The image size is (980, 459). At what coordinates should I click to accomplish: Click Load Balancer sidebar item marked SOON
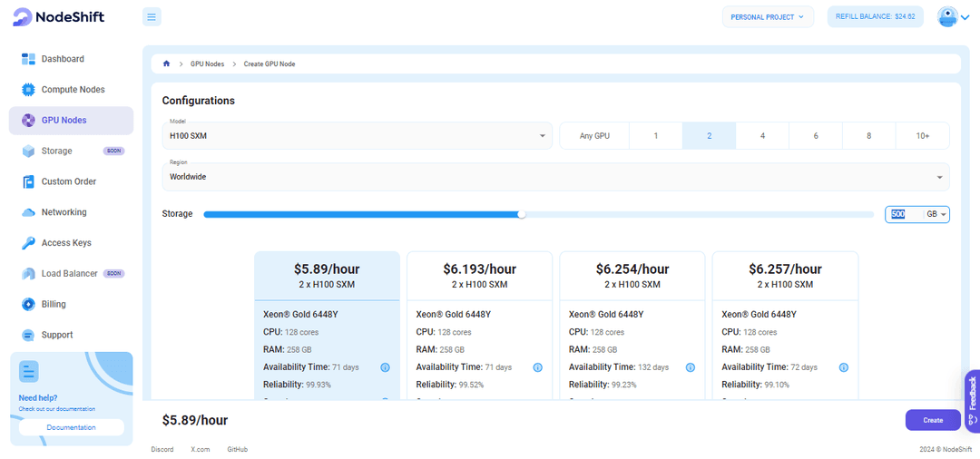(71, 274)
